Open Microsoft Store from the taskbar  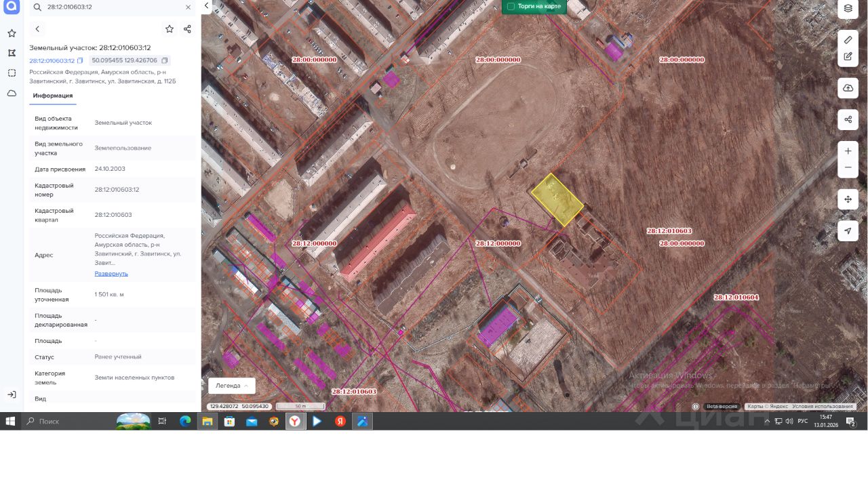coord(229,421)
